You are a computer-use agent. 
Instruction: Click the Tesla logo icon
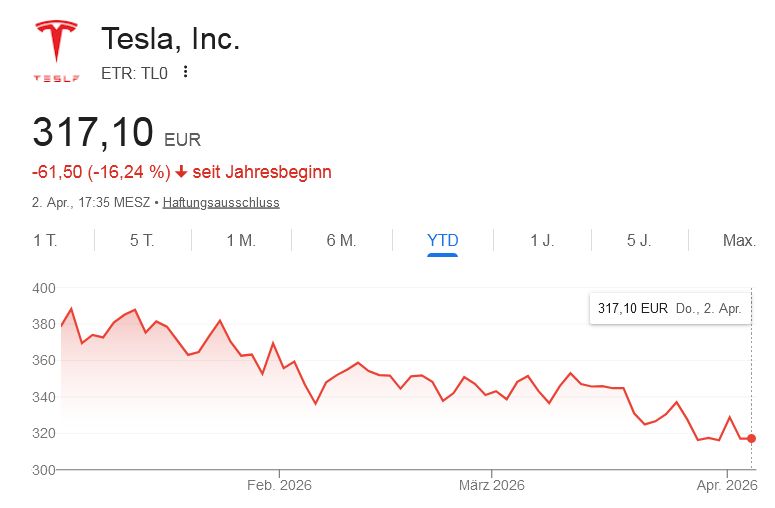[56, 51]
